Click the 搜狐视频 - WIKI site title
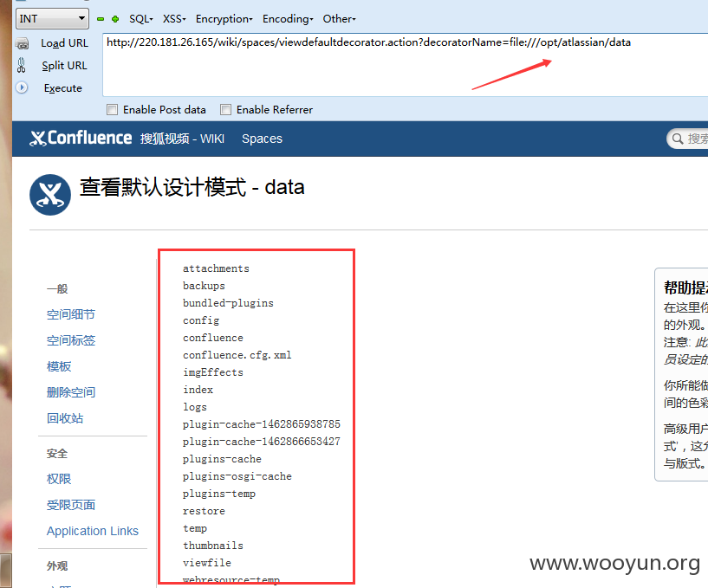This screenshot has height=588, width=708. (x=182, y=139)
